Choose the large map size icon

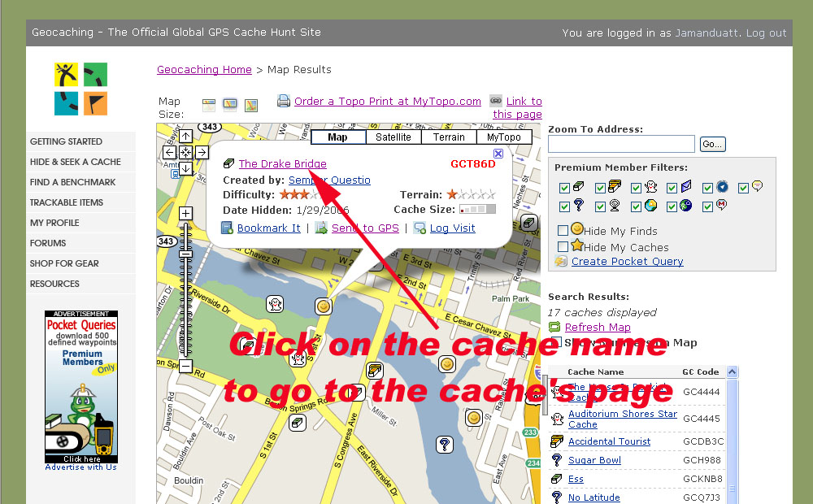pos(251,105)
